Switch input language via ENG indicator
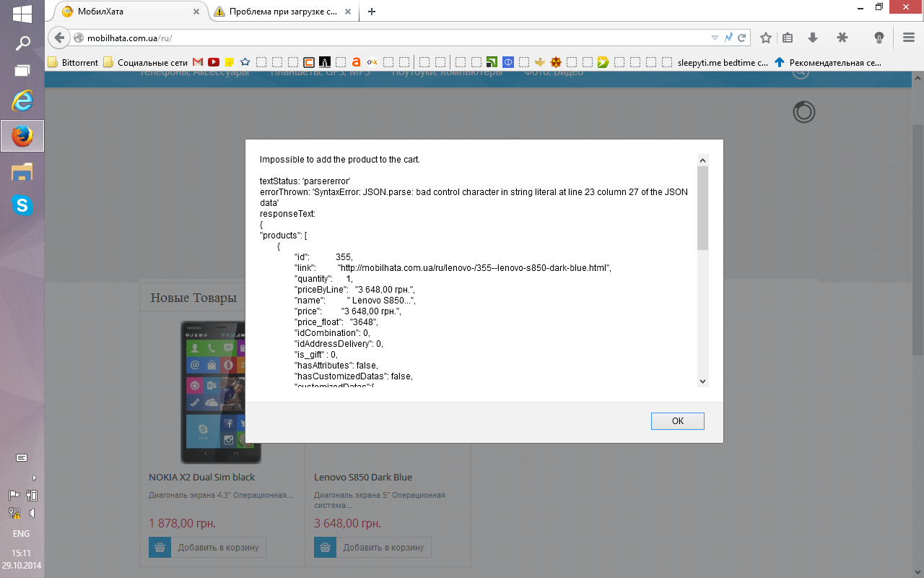This screenshot has width=924, height=578. [22, 534]
